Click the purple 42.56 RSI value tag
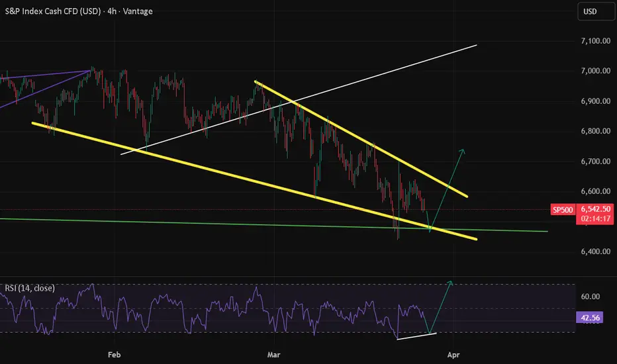Screen dimensions: 617x364 click(590, 318)
